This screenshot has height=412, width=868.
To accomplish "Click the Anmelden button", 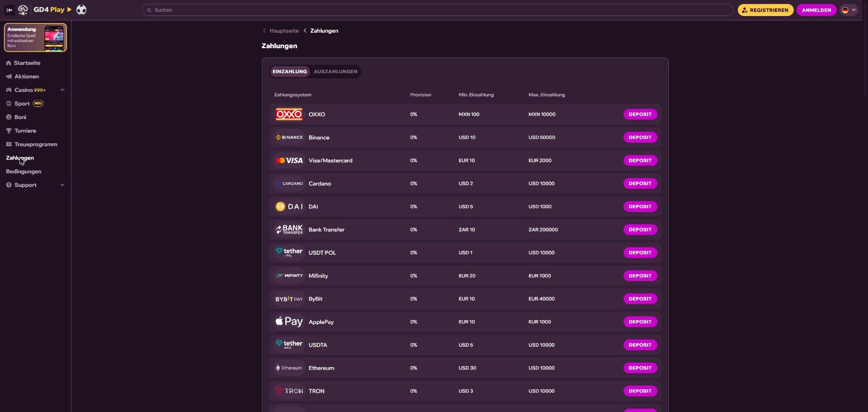I will (x=816, y=10).
